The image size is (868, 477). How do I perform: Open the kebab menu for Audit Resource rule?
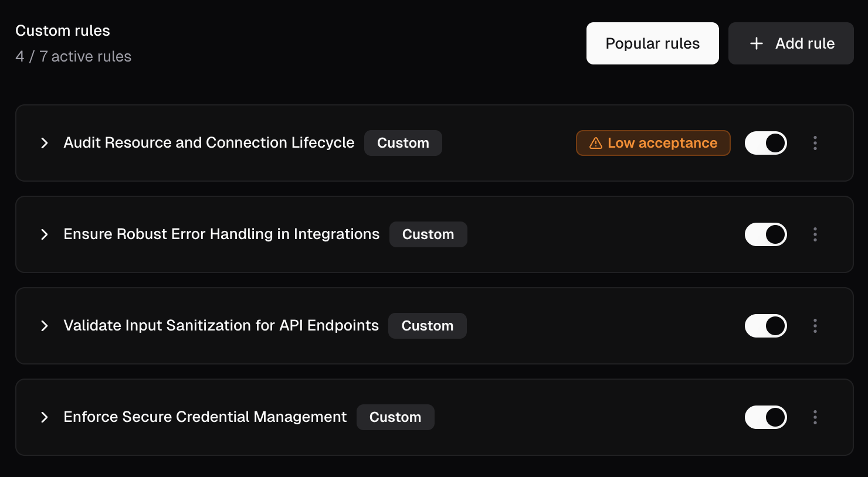click(815, 142)
